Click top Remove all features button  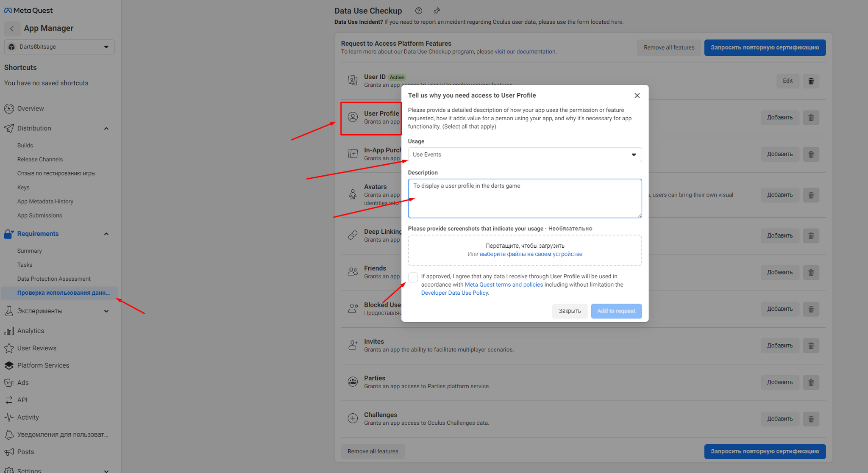tap(669, 47)
